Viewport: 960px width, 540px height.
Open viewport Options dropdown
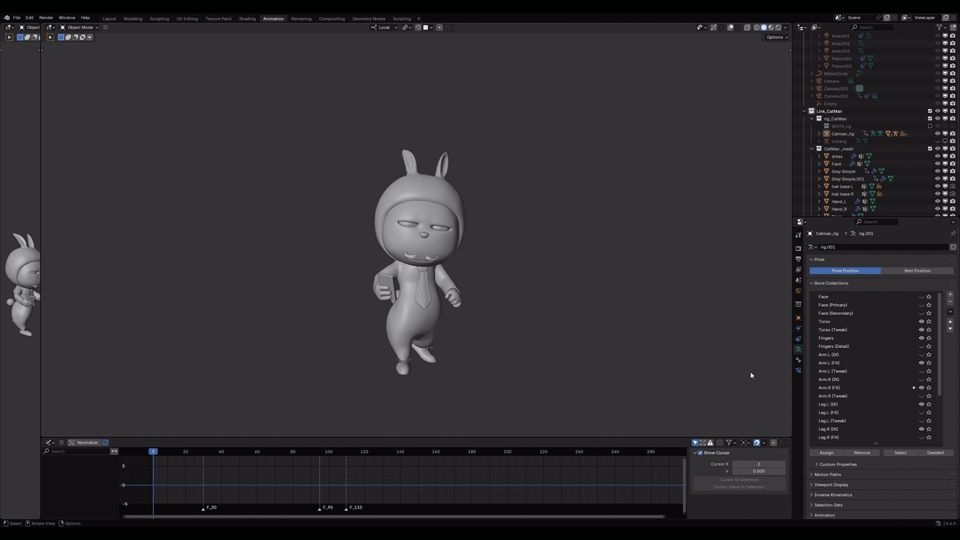pyautogui.click(x=777, y=37)
